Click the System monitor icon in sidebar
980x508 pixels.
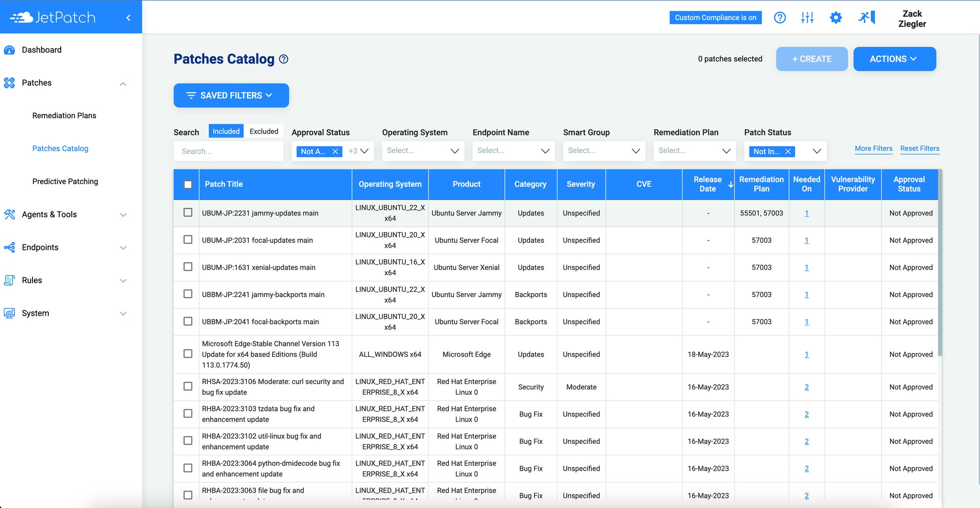(x=9, y=313)
